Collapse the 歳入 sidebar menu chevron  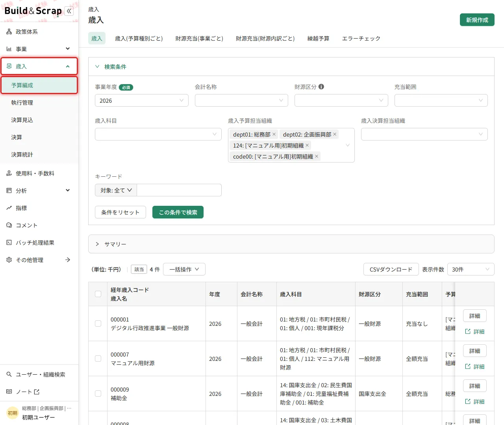pos(68,67)
